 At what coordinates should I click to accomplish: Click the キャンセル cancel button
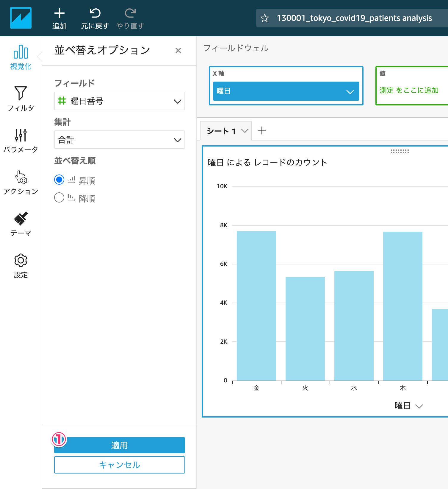click(x=119, y=465)
